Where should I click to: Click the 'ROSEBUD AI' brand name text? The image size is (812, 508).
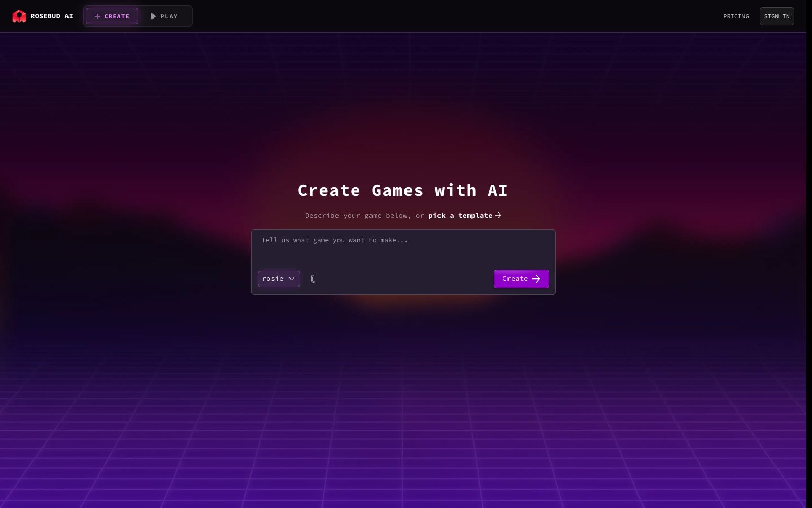coord(52,16)
